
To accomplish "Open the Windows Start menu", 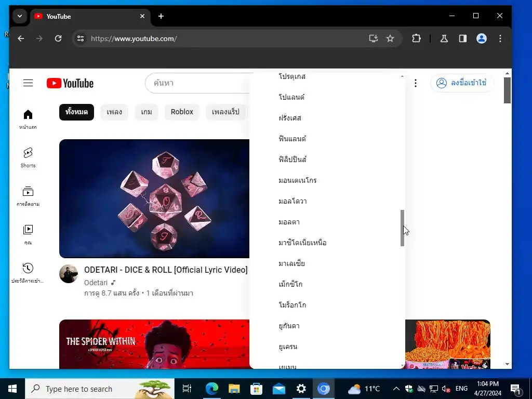I will pos(12,389).
